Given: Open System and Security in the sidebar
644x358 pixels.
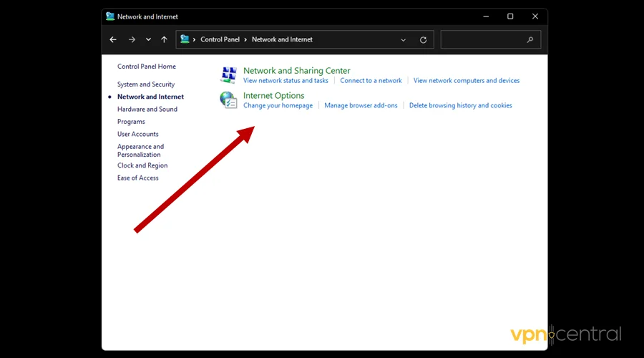Looking at the screenshot, I should pos(146,84).
